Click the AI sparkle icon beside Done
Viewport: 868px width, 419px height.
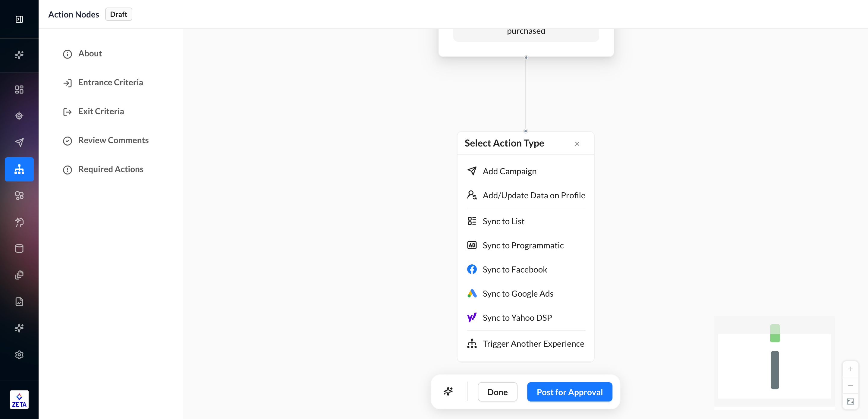[448, 391]
